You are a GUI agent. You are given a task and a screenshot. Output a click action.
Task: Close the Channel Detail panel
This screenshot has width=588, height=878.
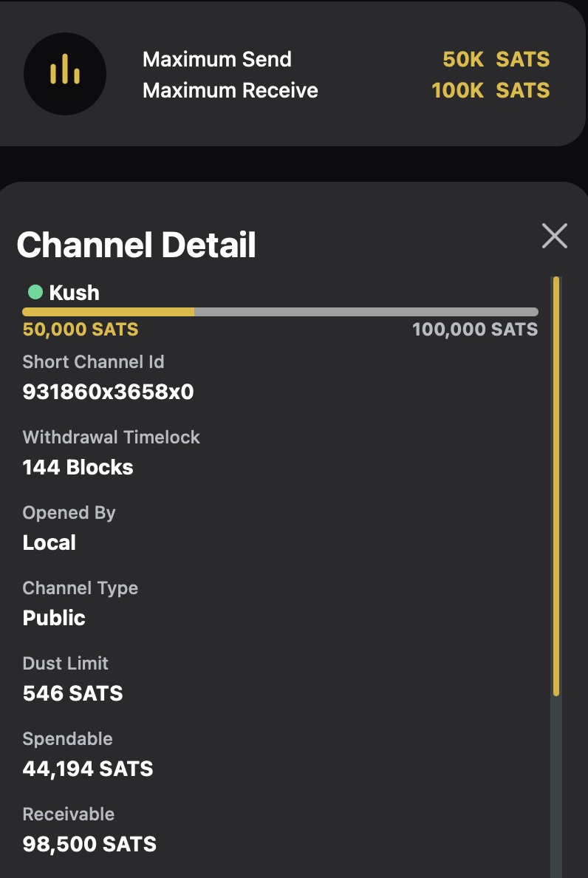coord(554,236)
